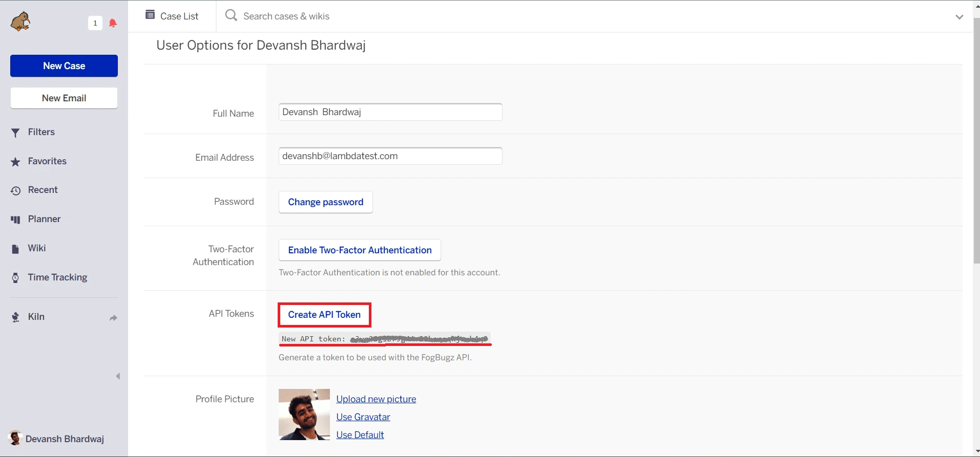The width and height of the screenshot is (980, 457).
Task: Click the FogBugz kiwi logo
Action: point(20,22)
